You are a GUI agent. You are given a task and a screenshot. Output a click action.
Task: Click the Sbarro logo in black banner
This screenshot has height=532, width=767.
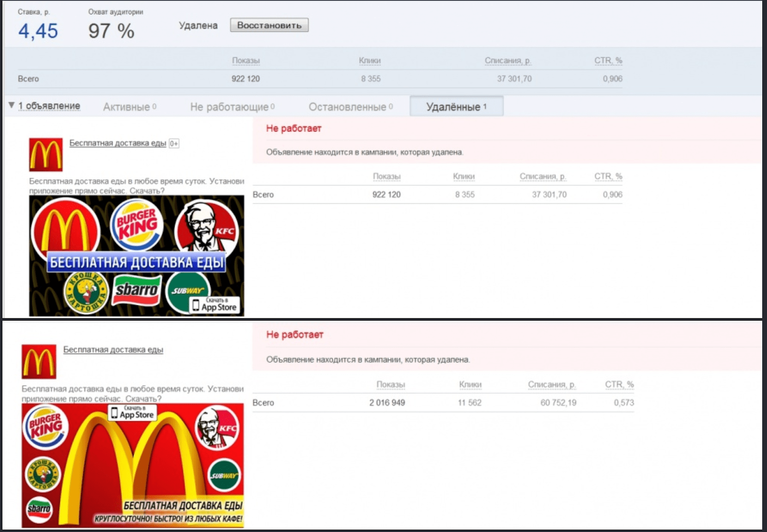(137, 290)
